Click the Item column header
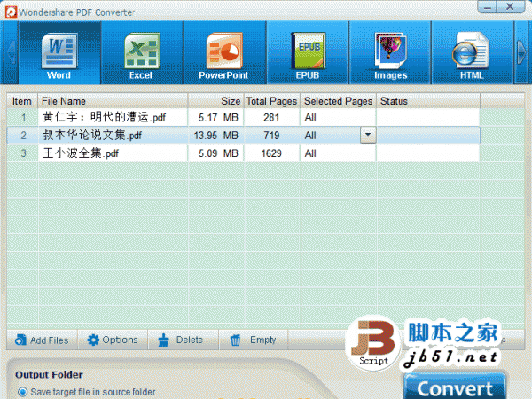532x399 pixels. 22,101
